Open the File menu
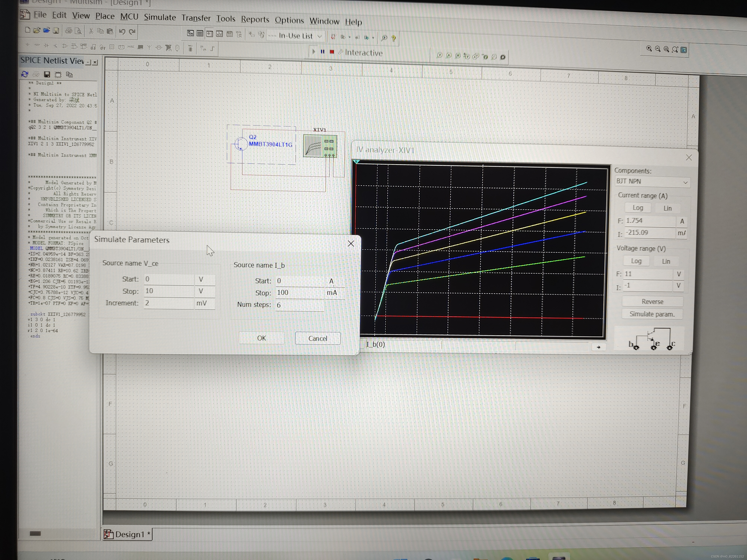Image resolution: width=747 pixels, height=560 pixels. click(40, 15)
